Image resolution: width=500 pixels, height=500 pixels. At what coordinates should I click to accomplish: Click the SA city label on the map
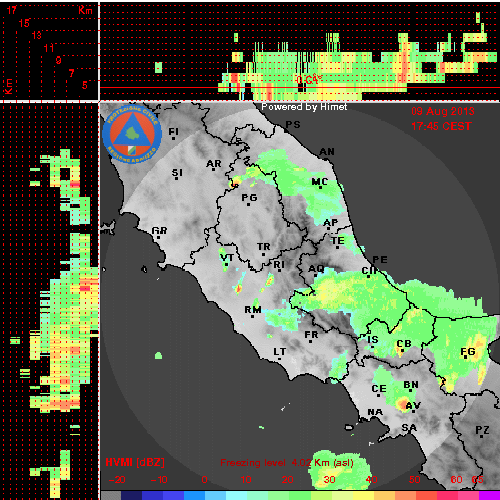pos(409,428)
